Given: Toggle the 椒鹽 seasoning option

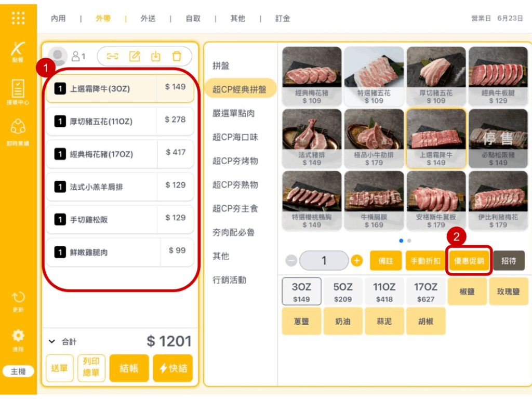Looking at the screenshot, I should pyautogui.click(x=467, y=291).
